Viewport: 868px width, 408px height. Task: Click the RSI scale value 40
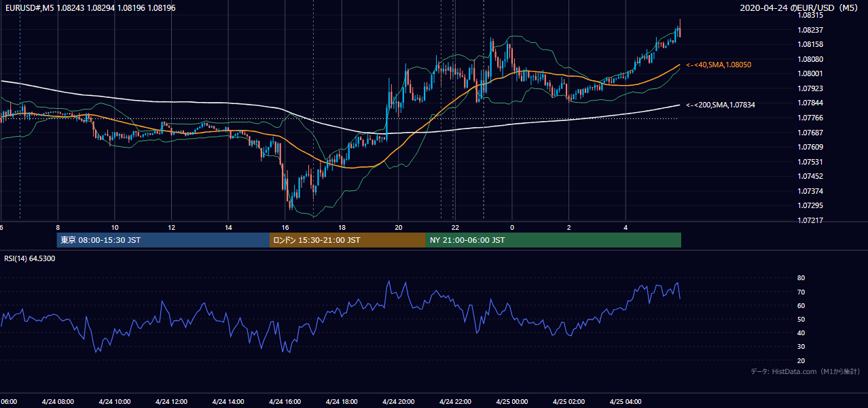click(x=801, y=333)
